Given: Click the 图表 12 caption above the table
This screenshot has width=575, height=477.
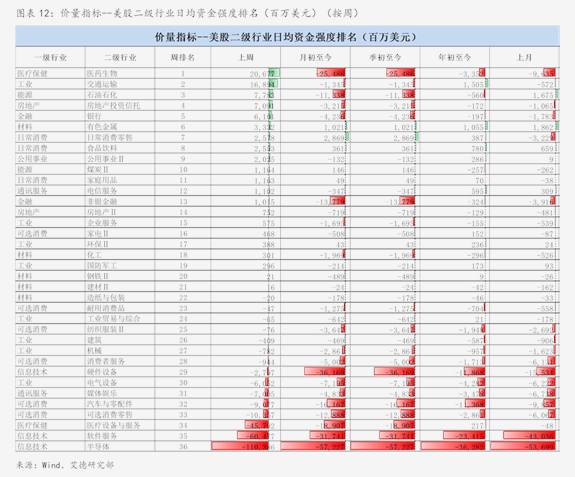Looking at the screenshot, I should click(188, 13).
